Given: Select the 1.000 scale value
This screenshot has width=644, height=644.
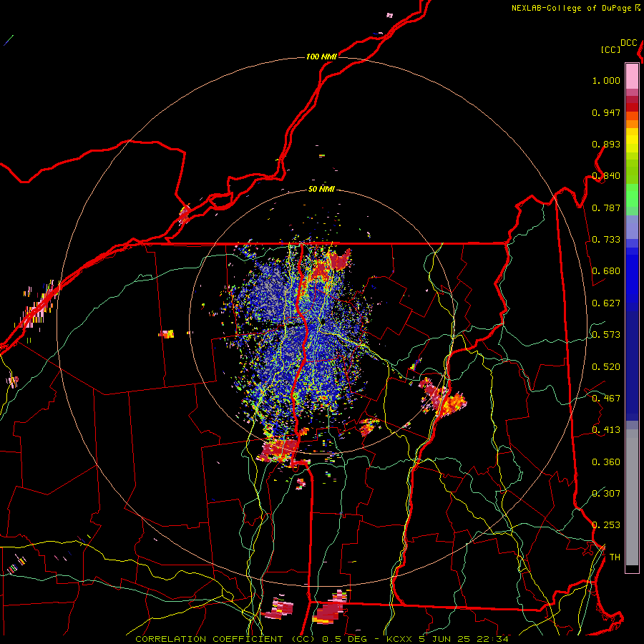Looking at the screenshot, I should coord(606,81).
